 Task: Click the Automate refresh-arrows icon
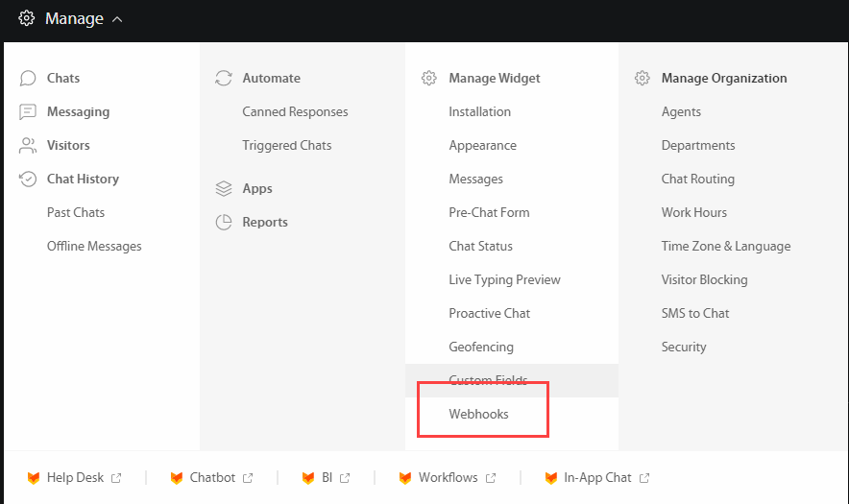(x=224, y=79)
